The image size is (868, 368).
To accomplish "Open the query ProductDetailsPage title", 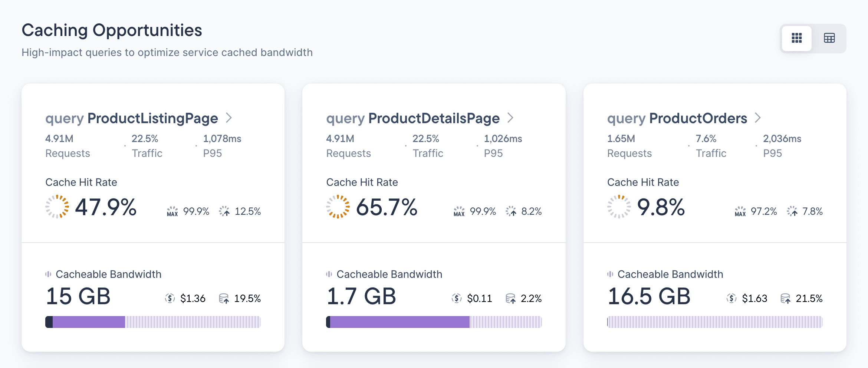I will point(412,118).
